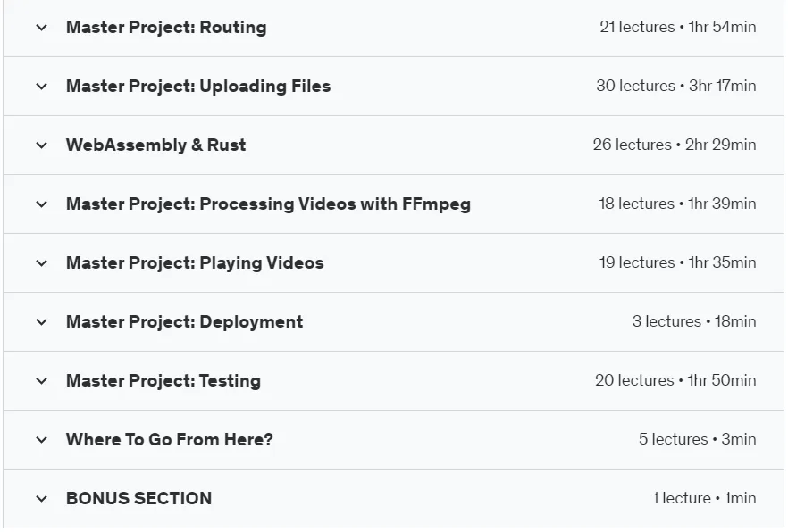Screen dimensions: 788x532
Task: Select Master Project: Playing Videos title
Action: pyautogui.click(x=195, y=263)
